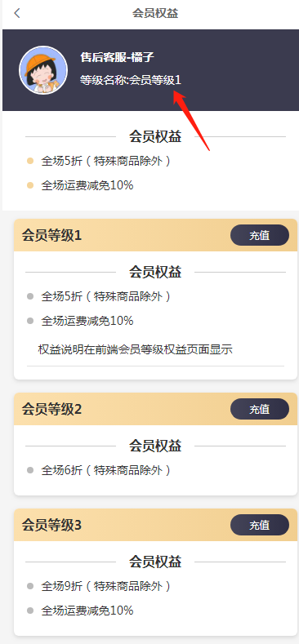Image resolution: width=299 pixels, height=644 pixels.
Task: Click top benefit 全场5折（特殊商品除外）
Action: pos(105,161)
